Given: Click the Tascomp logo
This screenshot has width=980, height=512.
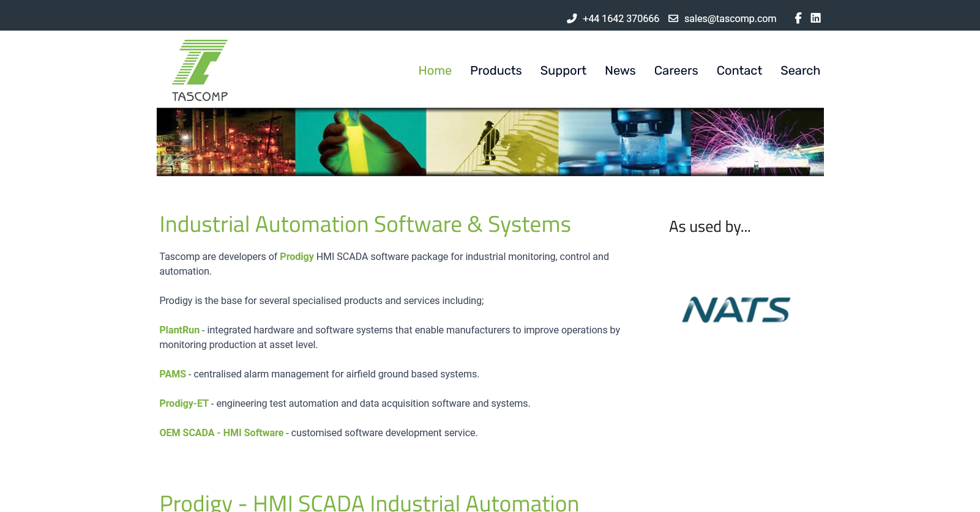Looking at the screenshot, I should pyautogui.click(x=200, y=70).
